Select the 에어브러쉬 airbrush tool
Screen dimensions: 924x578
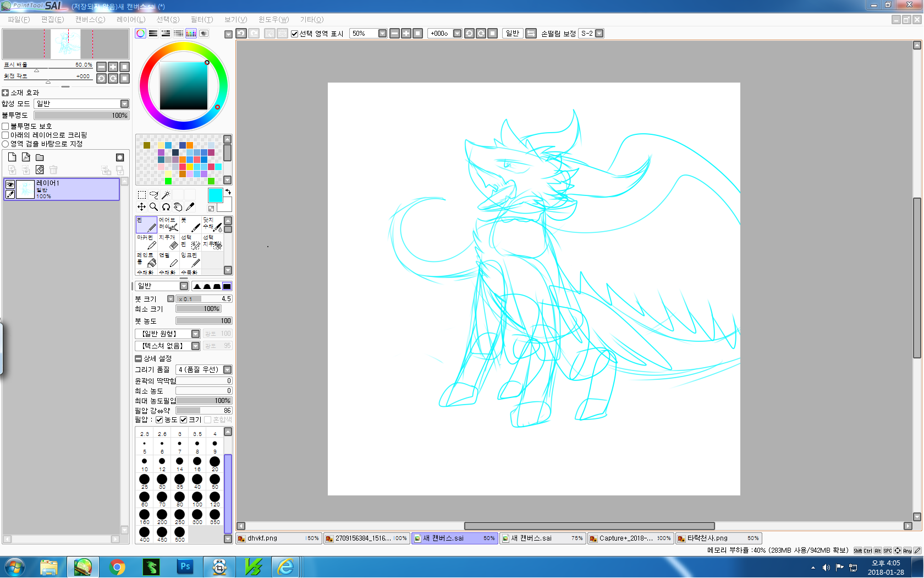pyautogui.click(x=168, y=225)
